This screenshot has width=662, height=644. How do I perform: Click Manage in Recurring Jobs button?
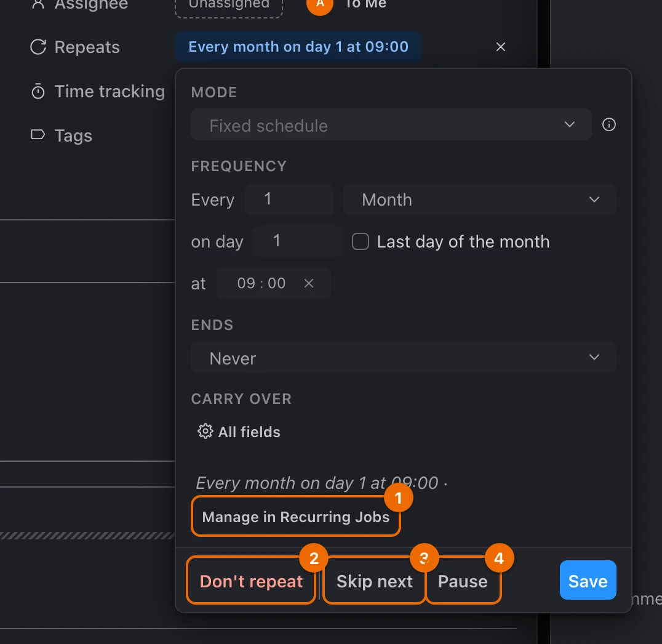[295, 517]
